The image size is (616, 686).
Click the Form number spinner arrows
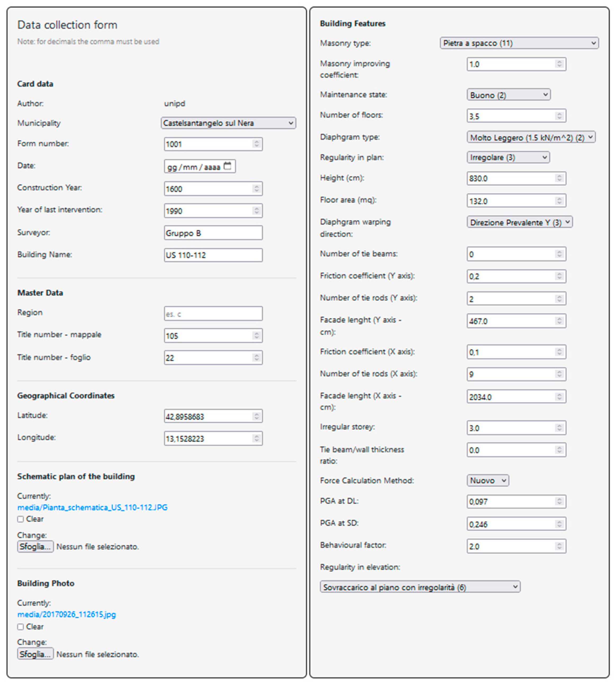coord(257,144)
